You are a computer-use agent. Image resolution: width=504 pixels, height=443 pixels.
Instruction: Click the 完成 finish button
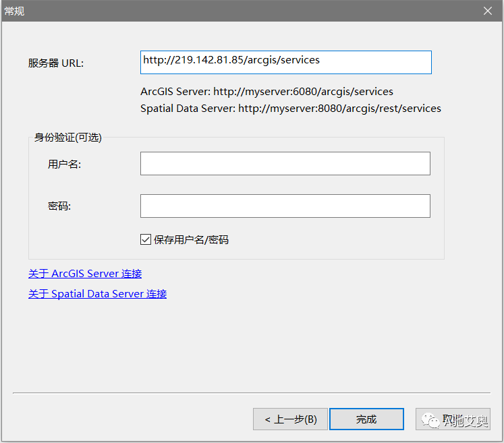point(366,419)
